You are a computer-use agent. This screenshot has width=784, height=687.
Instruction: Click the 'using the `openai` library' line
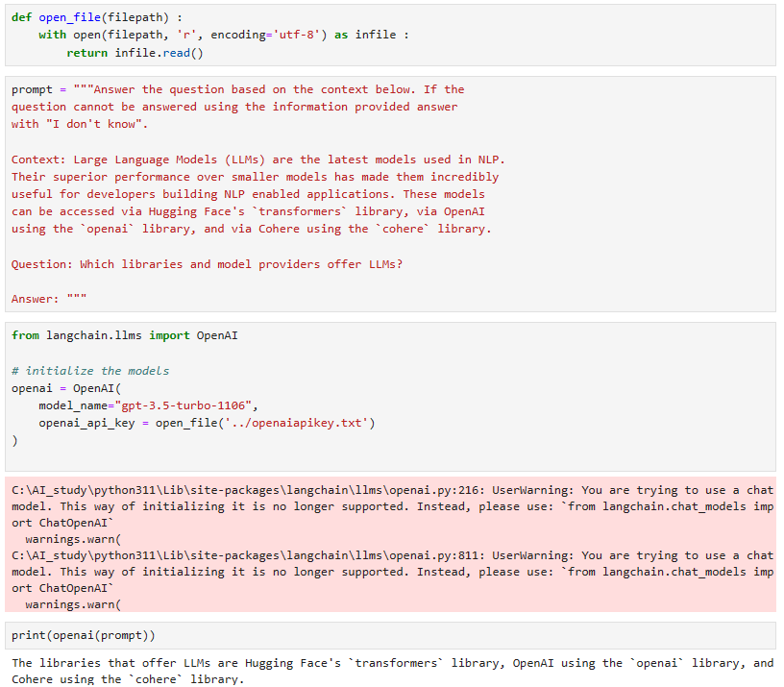tap(252, 229)
